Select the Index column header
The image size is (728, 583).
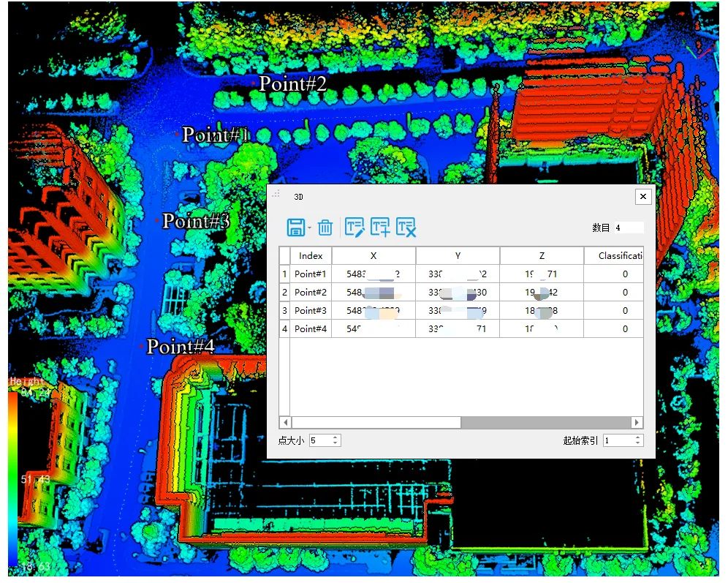pyautogui.click(x=311, y=256)
